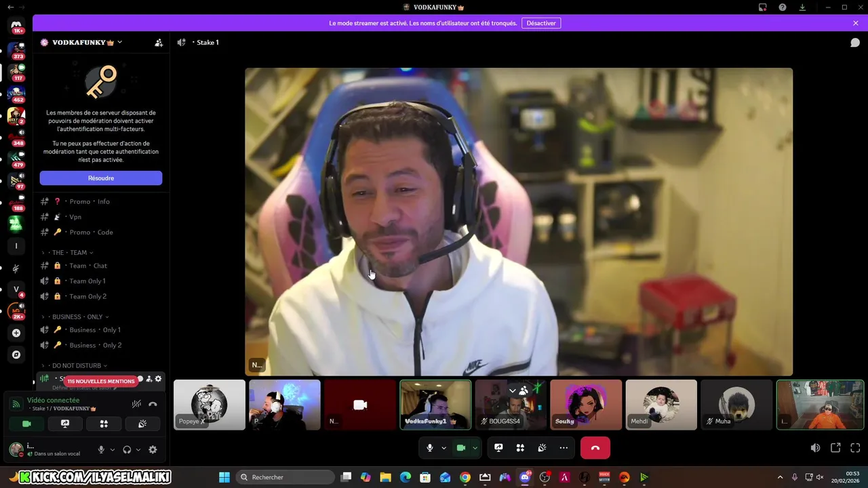Screen dimensions: 868x488
Task: Open the Windows Start menu
Action: click(x=224, y=477)
